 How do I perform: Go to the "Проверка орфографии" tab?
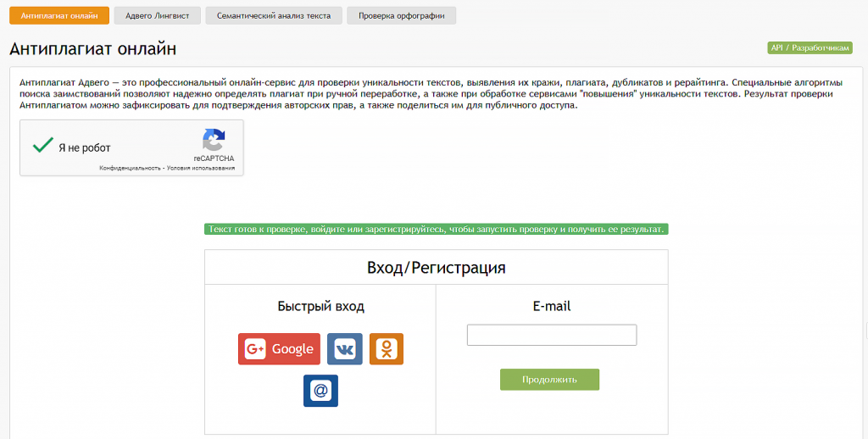click(x=401, y=15)
